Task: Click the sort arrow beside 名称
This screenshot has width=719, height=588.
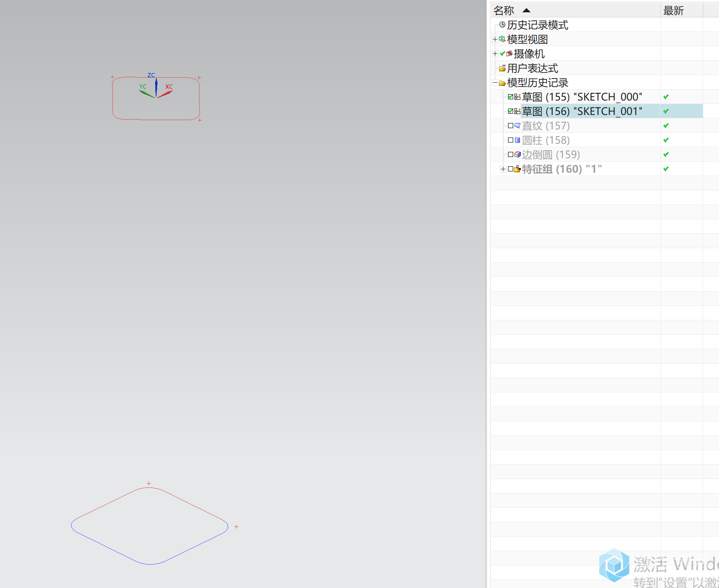Action: pos(526,11)
